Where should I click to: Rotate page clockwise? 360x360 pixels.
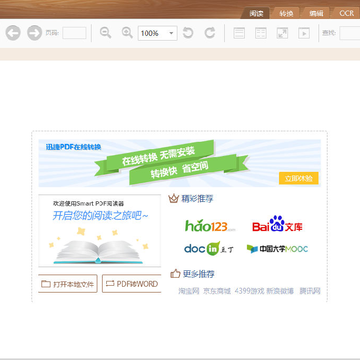pos(210,33)
